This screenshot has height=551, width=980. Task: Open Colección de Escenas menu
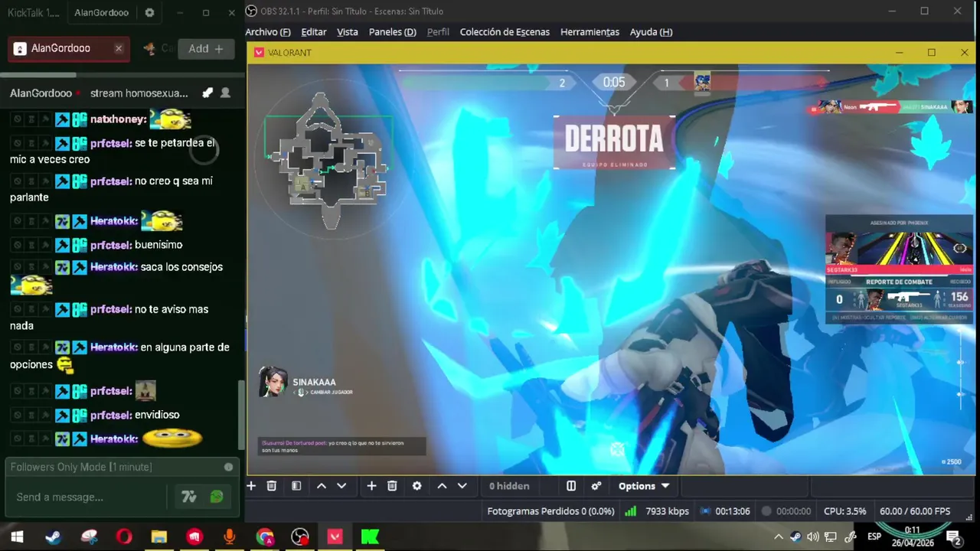[505, 32]
